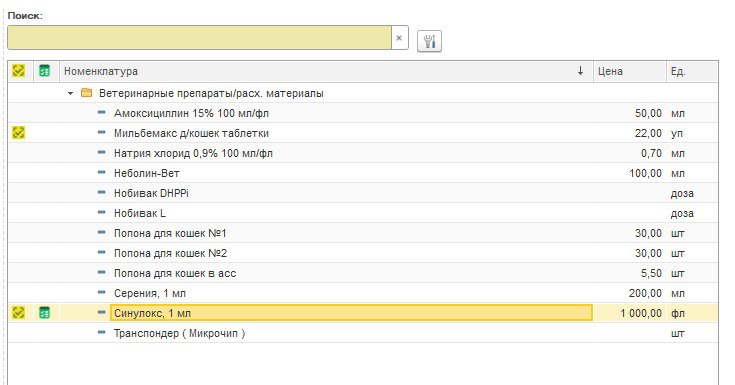Click price 5,50 of Попона в асс

click(651, 273)
